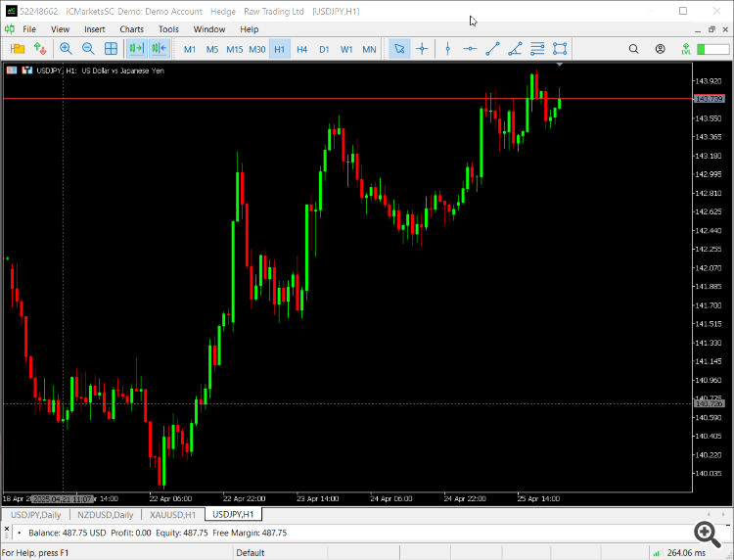Viewport: 734px width, 560px height.
Task: Open the Tools menu
Action: (x=168, y=29)
